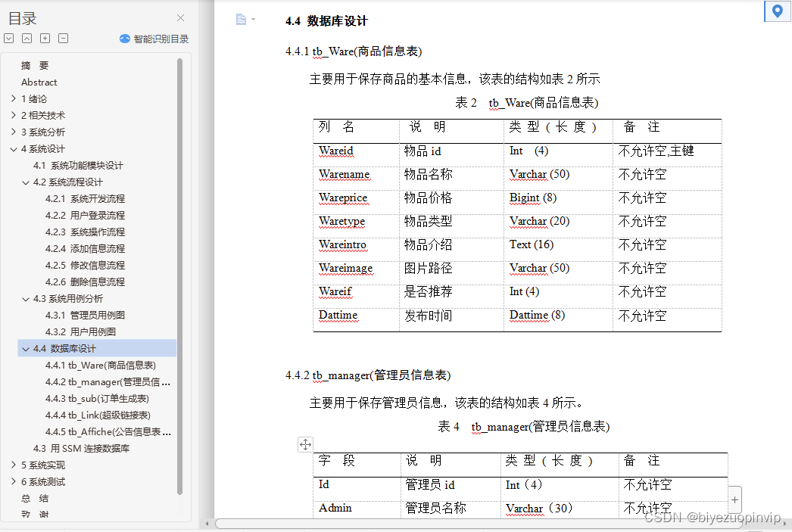Click the outline pane vertical scrollbar
792x532 pixels.
[x=179, y=277]
